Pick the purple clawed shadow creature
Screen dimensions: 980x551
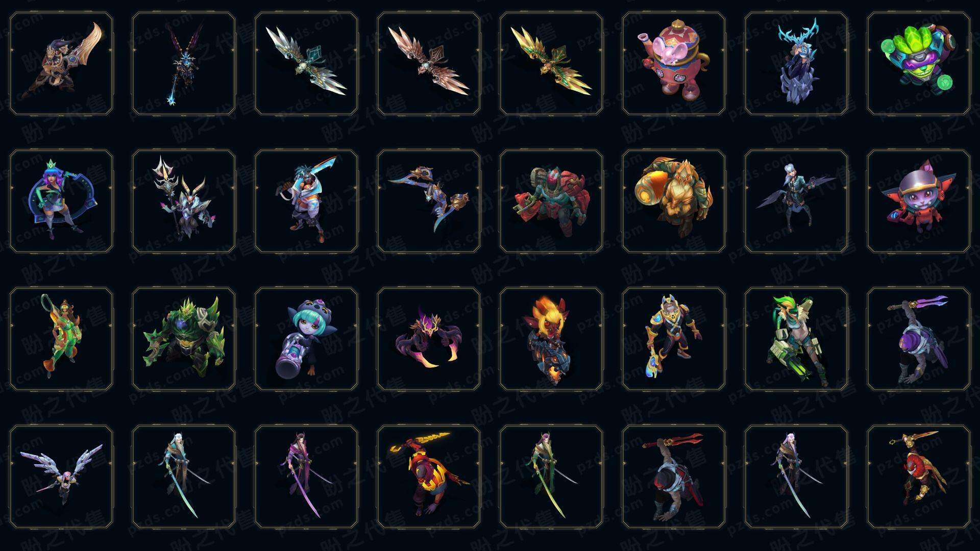click(429, 339)
